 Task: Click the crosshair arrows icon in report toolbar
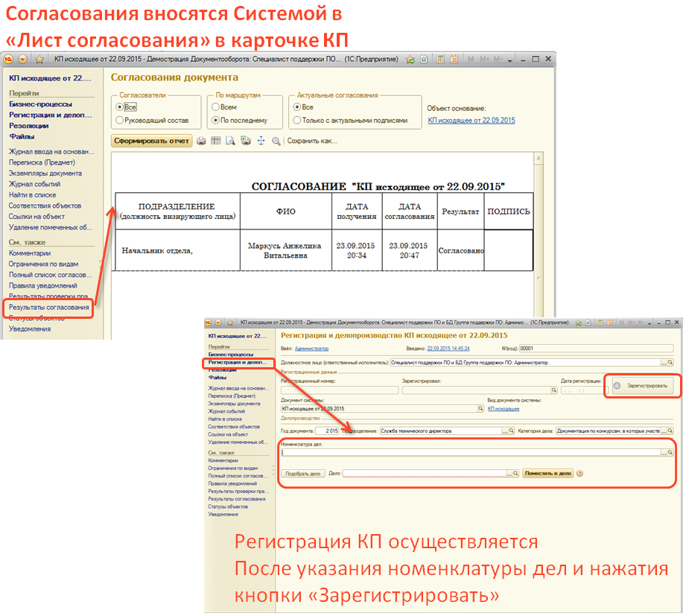[261, 141]
